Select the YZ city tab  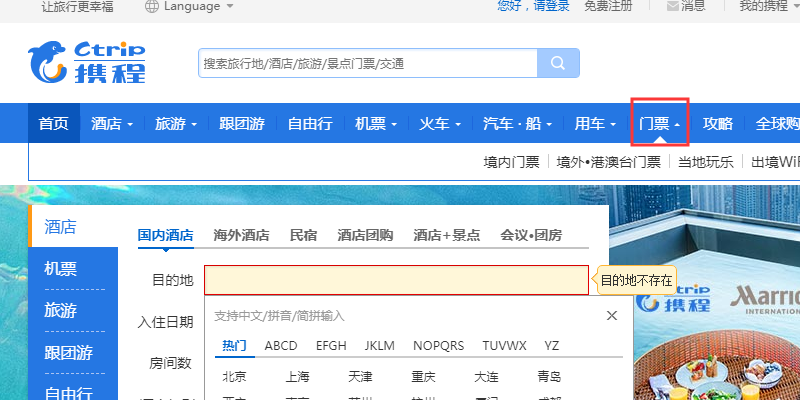tap(552, 345)
